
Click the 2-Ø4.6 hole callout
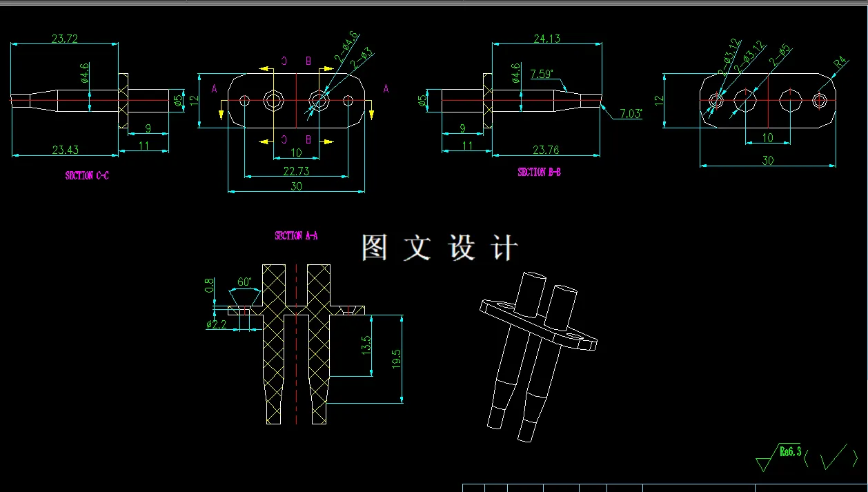[x=345, y=43]
